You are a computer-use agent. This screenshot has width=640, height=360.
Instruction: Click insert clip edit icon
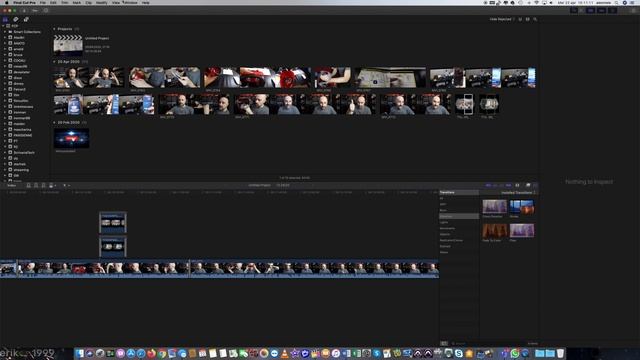click(36, 185)
